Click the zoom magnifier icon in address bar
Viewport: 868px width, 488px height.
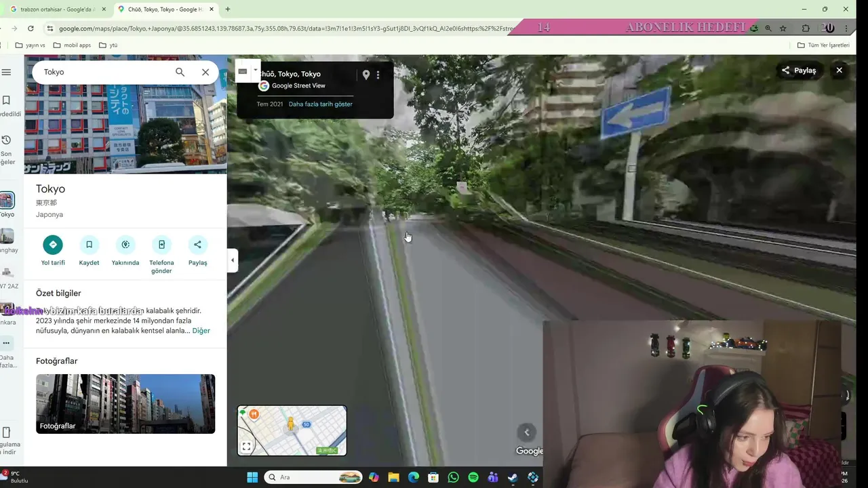pyautogui.click(x=768, y=28)
